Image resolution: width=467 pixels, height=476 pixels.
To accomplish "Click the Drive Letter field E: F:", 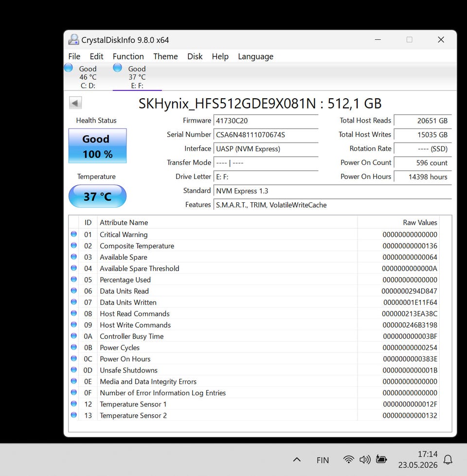I will tap(266, 176).
